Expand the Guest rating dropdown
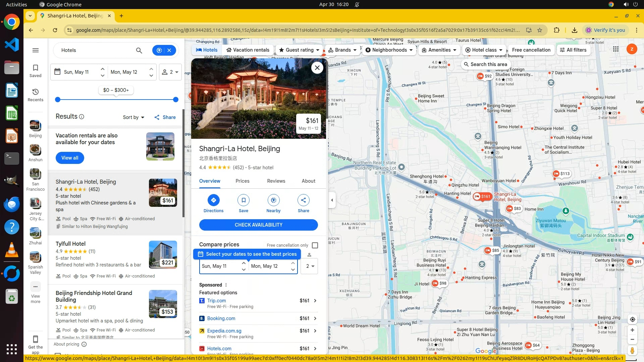 coord(300,50)
